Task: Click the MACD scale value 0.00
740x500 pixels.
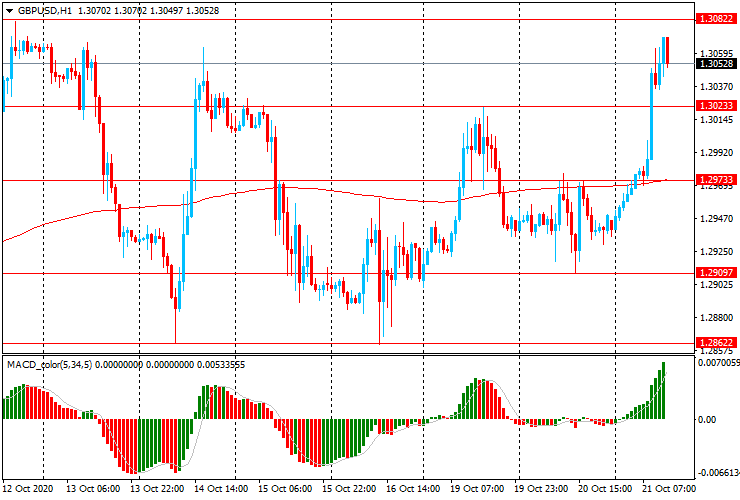Action: click(706, 419)
